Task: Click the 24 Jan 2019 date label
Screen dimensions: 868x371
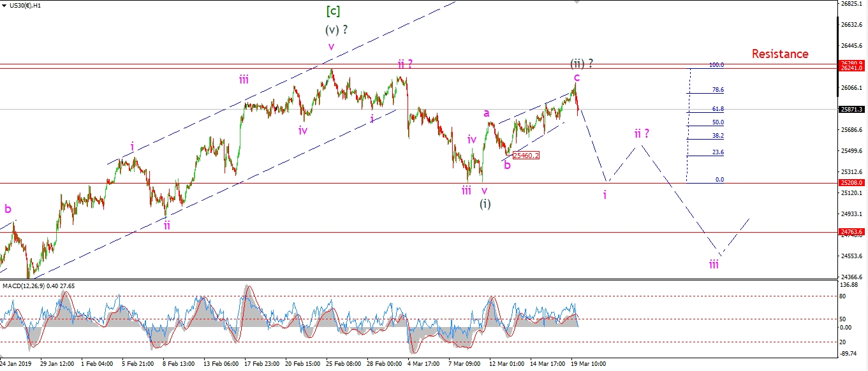Action: 16,365
